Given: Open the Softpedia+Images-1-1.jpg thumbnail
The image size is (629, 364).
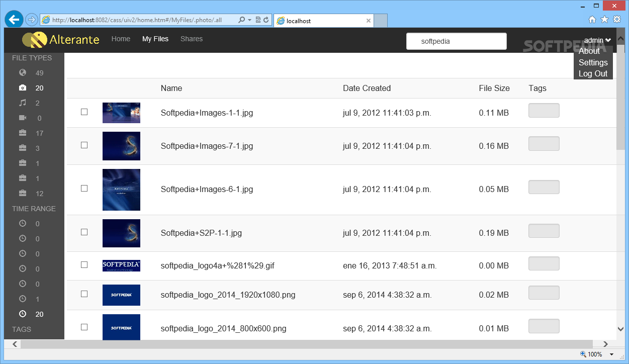Looking at the screenshot, I should 121,113.
